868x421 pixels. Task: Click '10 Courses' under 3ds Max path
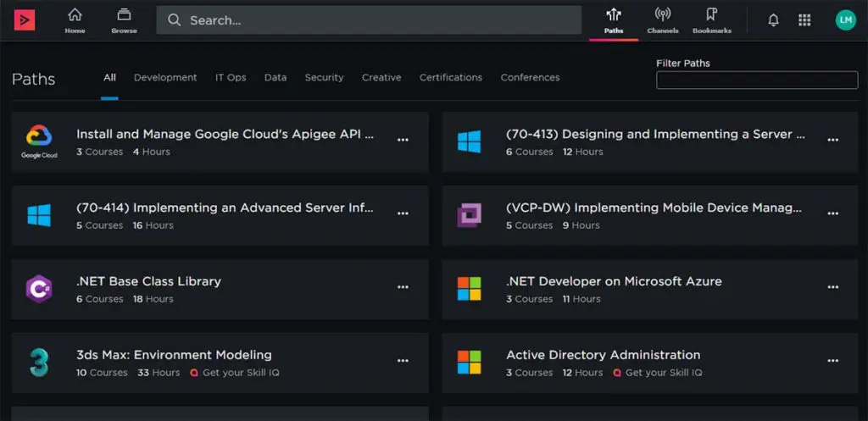coord(102,373)
